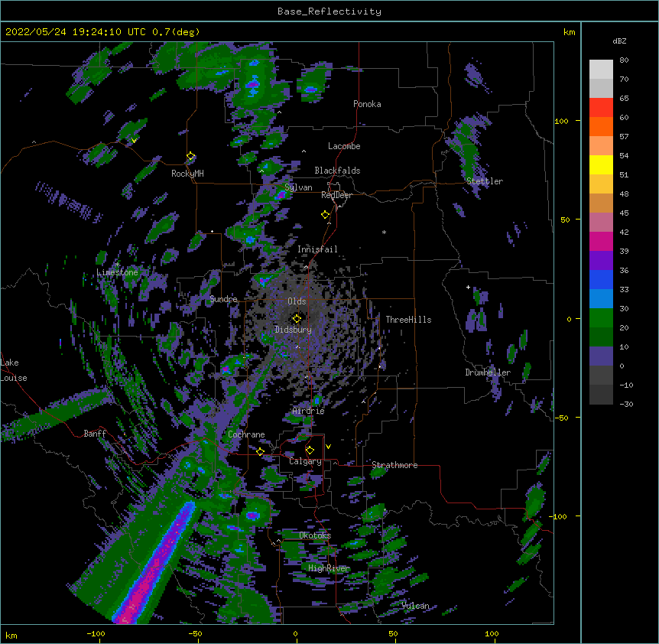Select the yellow v marker east of Calgary
The image size is (659, 644).
pyautogui.click(x=328, y=447)
